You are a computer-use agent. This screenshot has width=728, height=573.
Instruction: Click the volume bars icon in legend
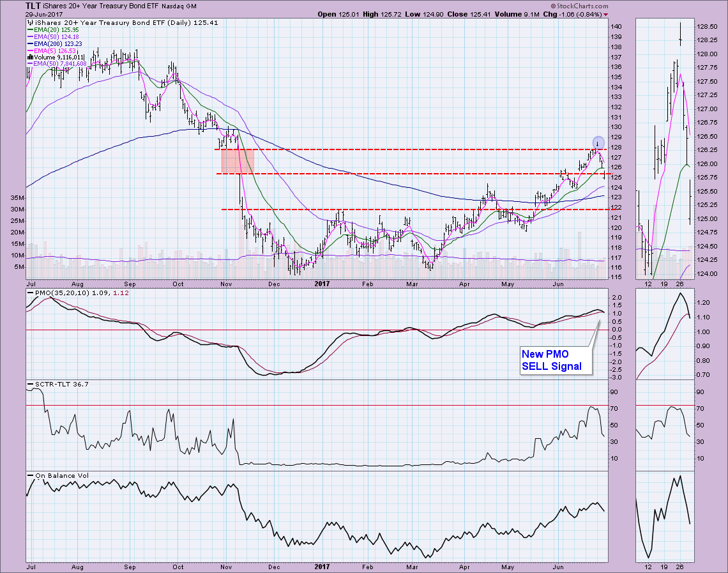point(28,57)
